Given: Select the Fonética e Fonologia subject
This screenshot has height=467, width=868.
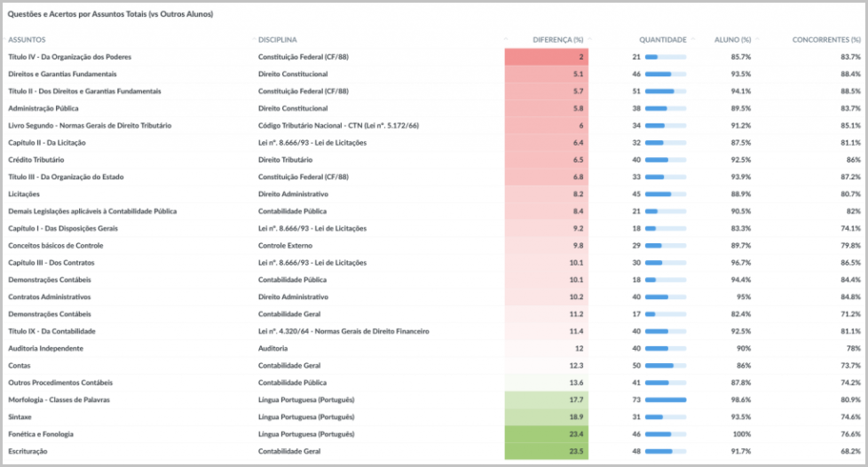Looking at the screenshot, I should click(x=41, y=434).
